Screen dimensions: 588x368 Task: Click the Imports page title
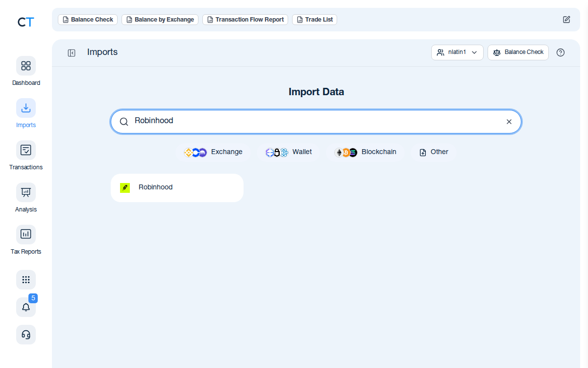tap(102, 52)
